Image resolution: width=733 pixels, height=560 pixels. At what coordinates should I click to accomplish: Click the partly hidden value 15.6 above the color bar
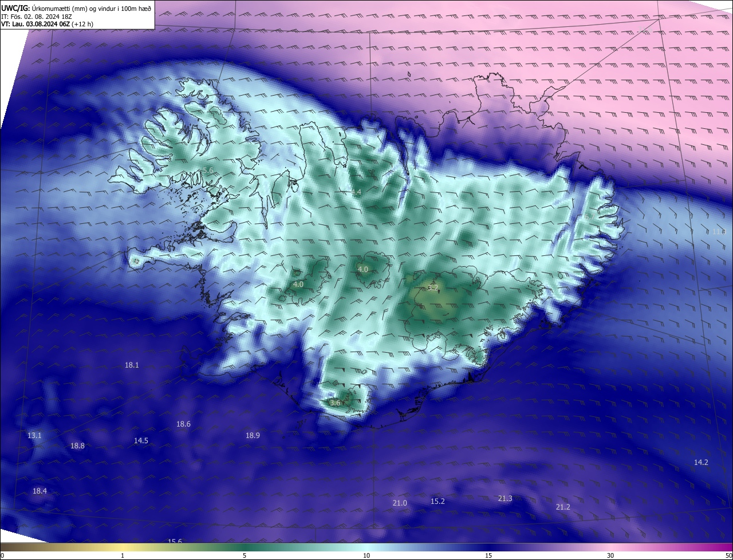(175, 541)
